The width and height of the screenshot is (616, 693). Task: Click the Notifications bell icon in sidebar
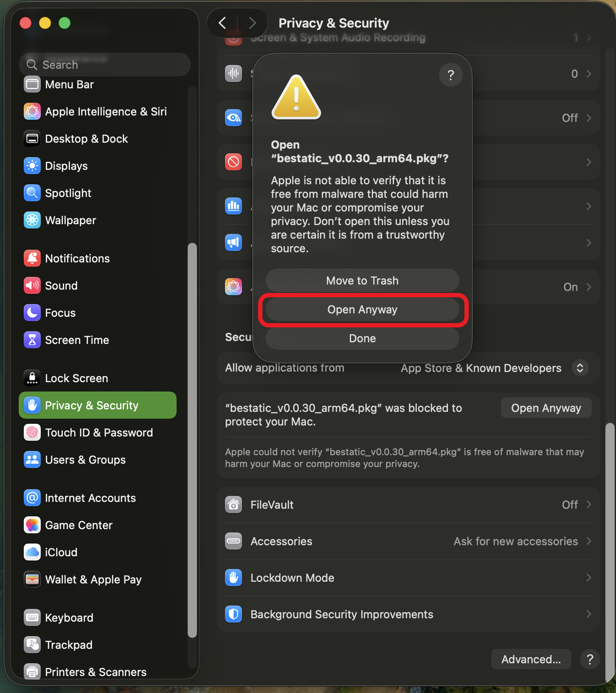[32, 259]
